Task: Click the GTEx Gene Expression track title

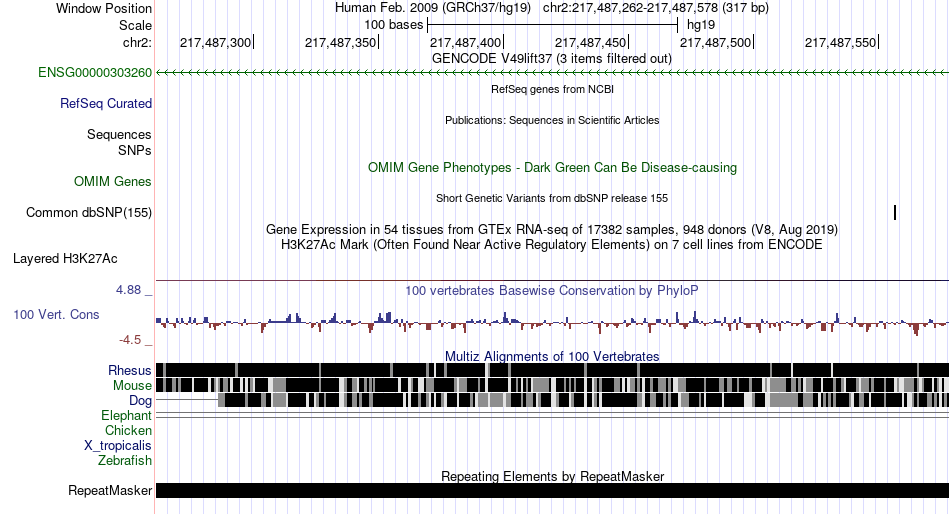Action: pos(552,230)
